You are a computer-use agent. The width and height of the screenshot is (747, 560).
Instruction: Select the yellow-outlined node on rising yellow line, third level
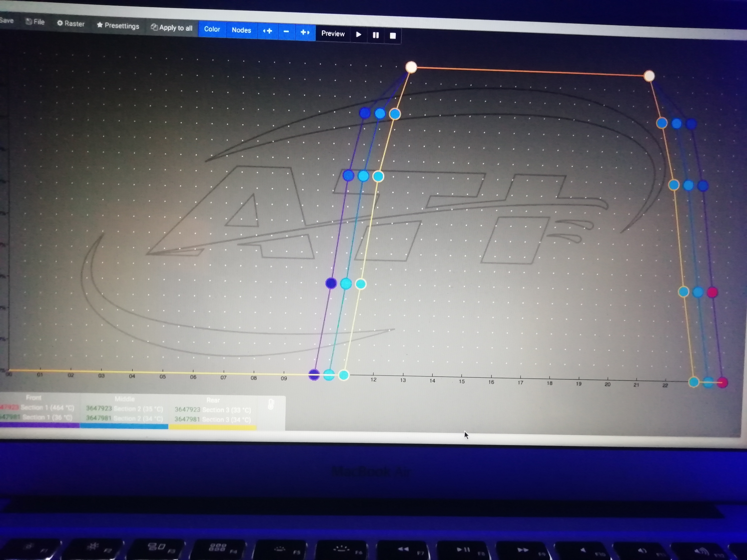pyautogui.click(x=378, y=176)
